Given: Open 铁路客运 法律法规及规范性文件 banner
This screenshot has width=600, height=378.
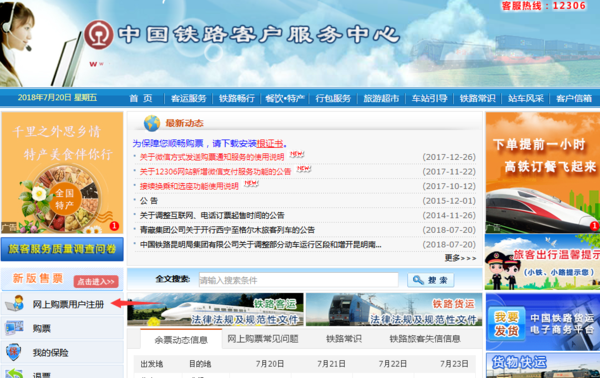Looking at the screenshot, I should 215,310.
